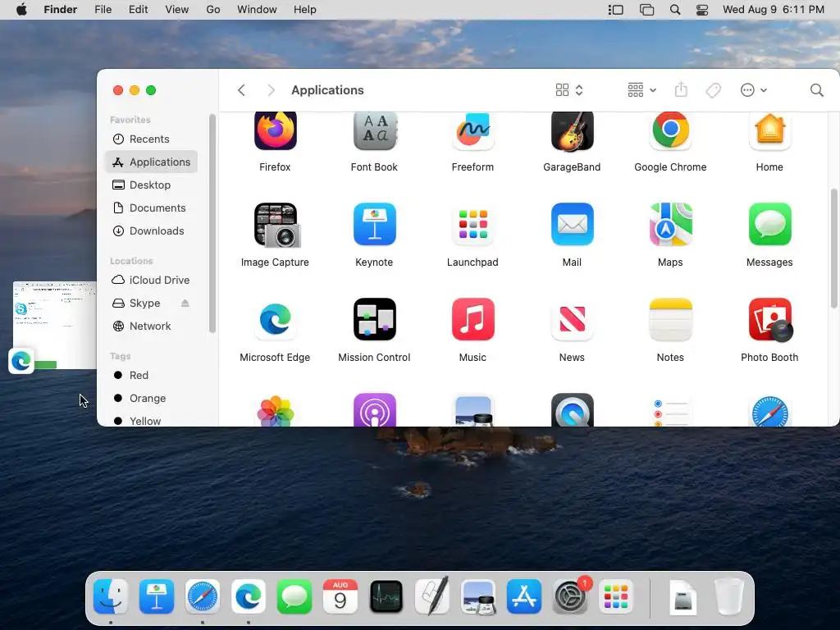Click the Finder window vertical scrollbar
The height and width of the screenshot is (630, 840).
(834, 249)
